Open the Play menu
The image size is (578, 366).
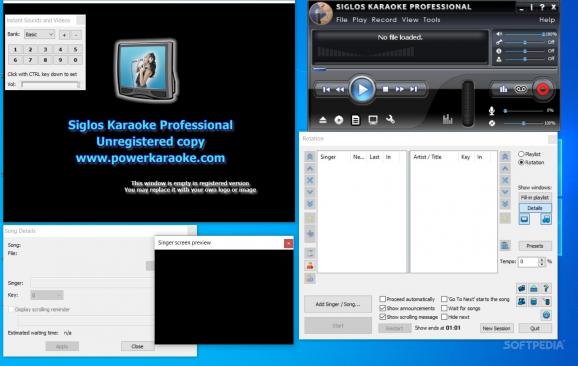[359, 20]
